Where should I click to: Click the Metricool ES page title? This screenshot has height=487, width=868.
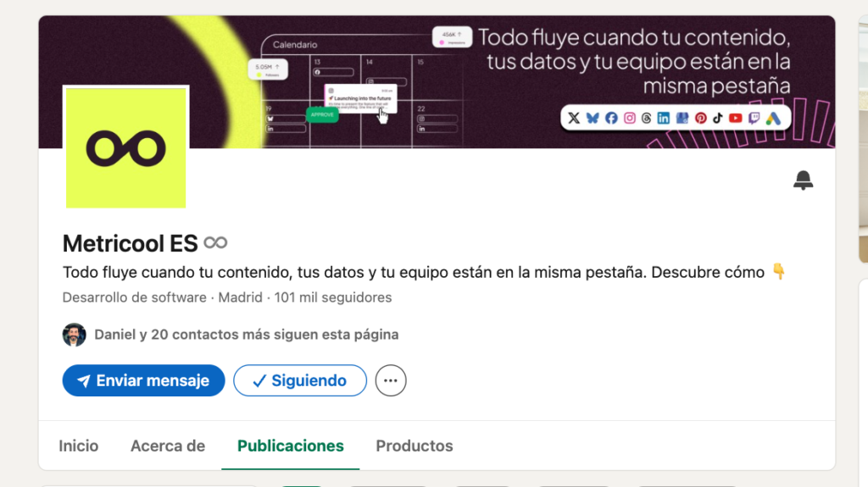(x=130, y=244)
